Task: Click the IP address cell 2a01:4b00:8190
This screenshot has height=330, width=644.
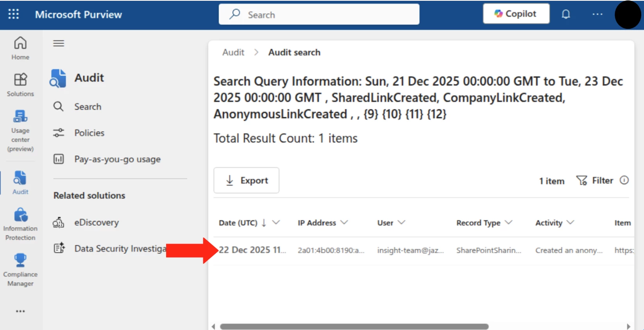Action: click(x=331, y=250)
